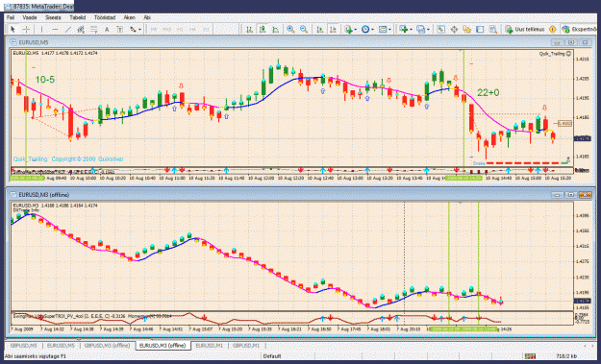
Task: Switch to the GBPUSD,M5 chart tab
Action: click(x=23, y=346)
